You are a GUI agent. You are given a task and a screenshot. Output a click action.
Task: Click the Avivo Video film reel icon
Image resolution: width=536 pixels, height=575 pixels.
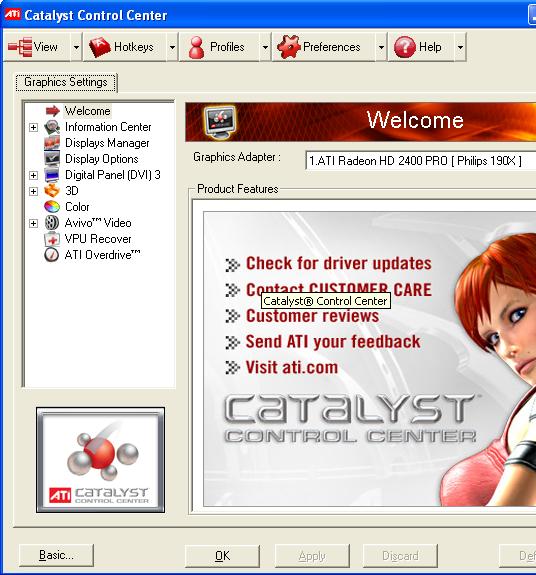[x=52, y=223]
